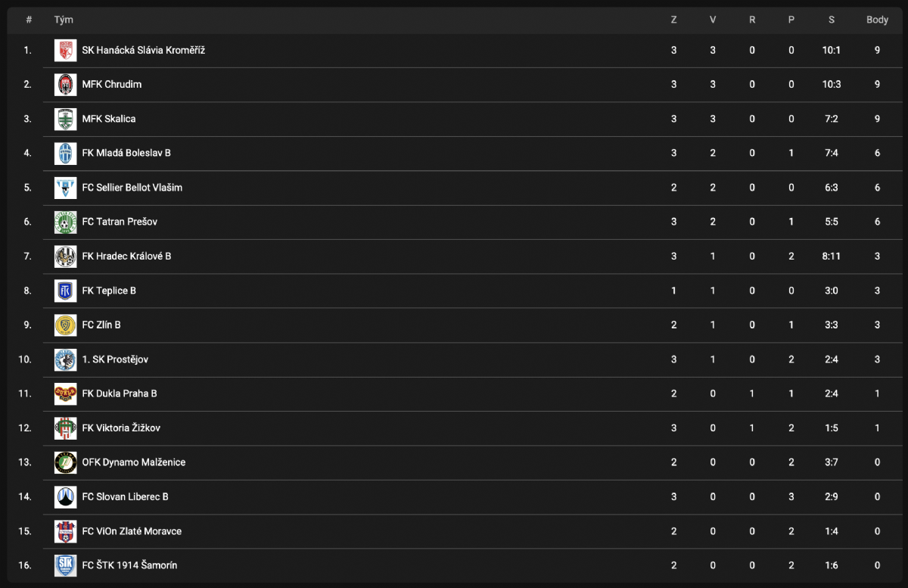
Task: Click the FK Dukla Praha B logo
Action: coord(66,394)
